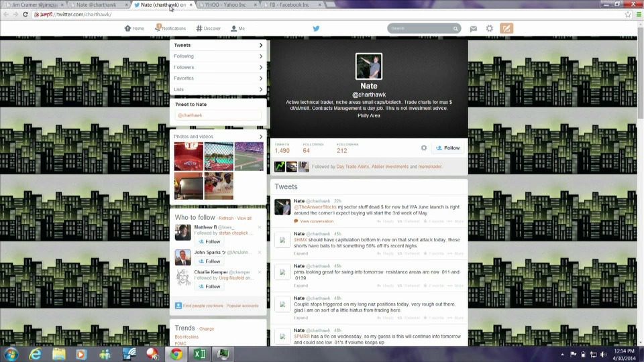Open direct messages envelope icon
The image size is (644, 362).
tap(474, 28)
